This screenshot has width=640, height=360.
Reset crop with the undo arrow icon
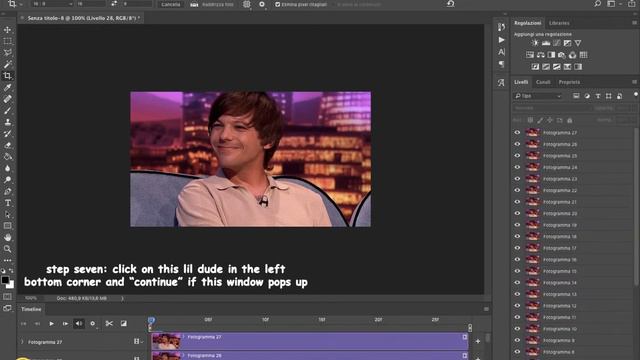pos(451,4)
